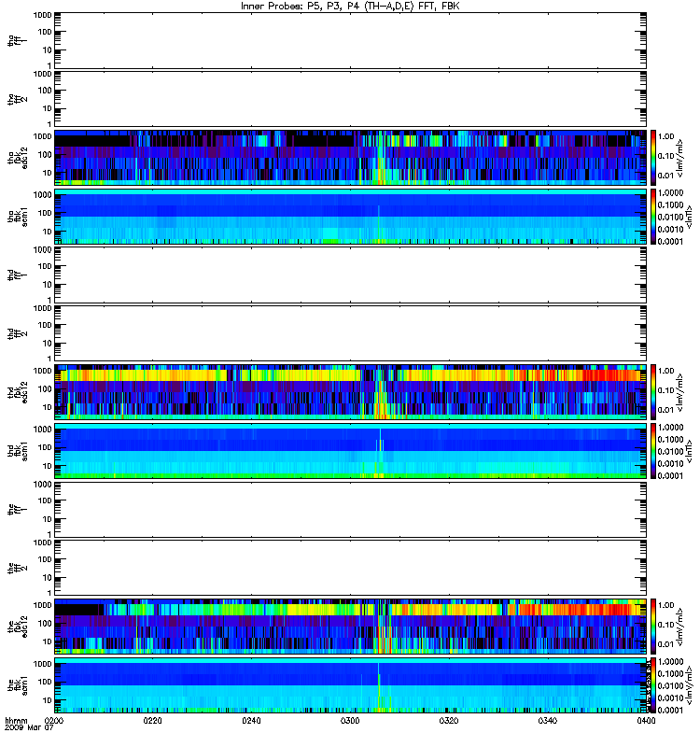This screenshot has height=747, width=700.
Task: Pick the the fbk scm1 color bar
Action: [x=653, y=685]
